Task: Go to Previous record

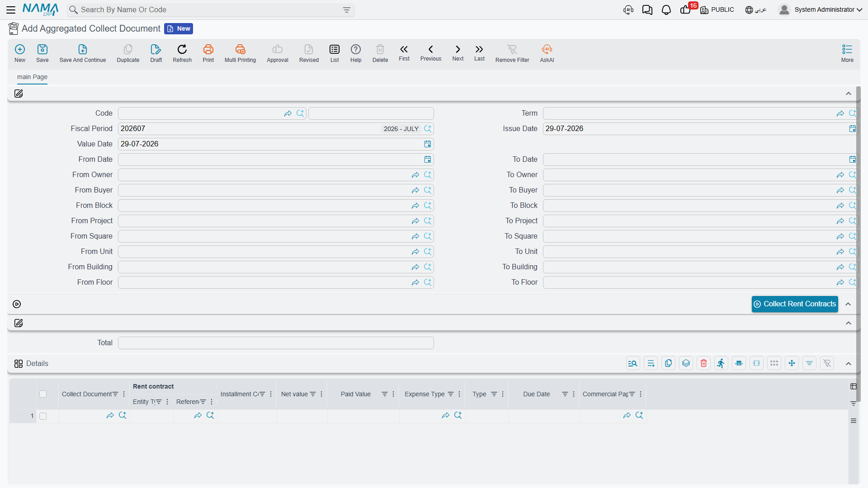Action: (431, 53)
